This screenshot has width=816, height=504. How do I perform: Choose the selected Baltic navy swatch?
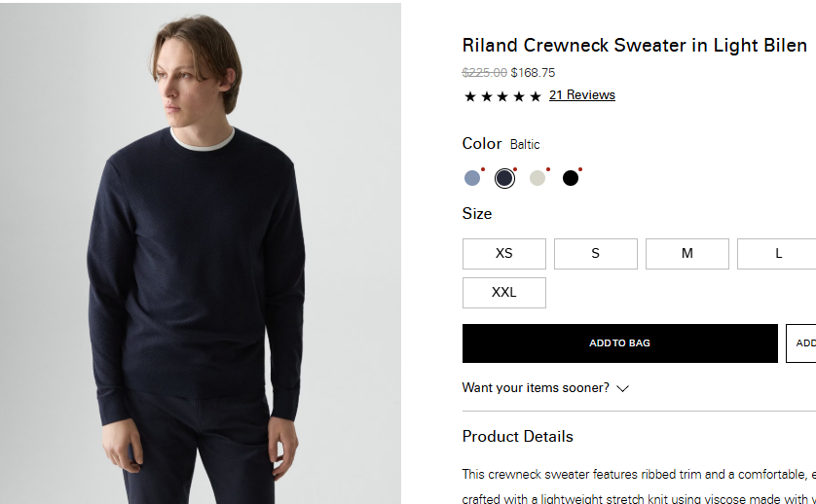504,178
